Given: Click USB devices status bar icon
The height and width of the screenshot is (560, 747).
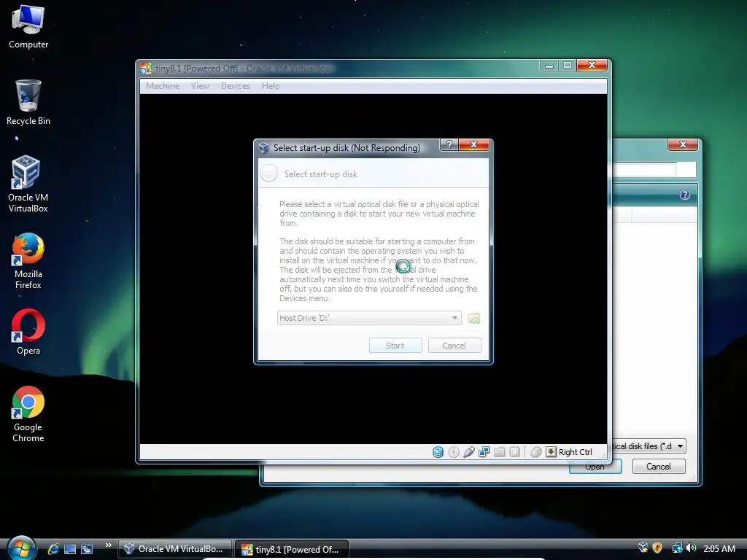Looking at the screenshot, I should [x=469, y=452].
